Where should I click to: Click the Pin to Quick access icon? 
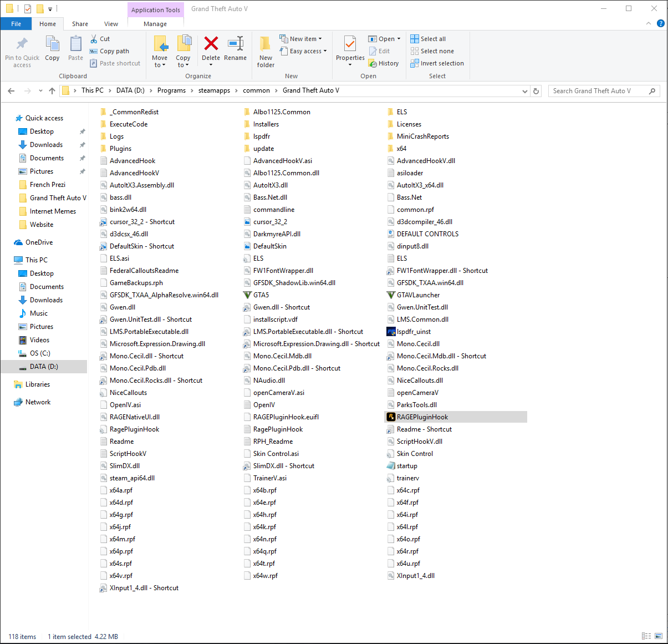[22, 44]
